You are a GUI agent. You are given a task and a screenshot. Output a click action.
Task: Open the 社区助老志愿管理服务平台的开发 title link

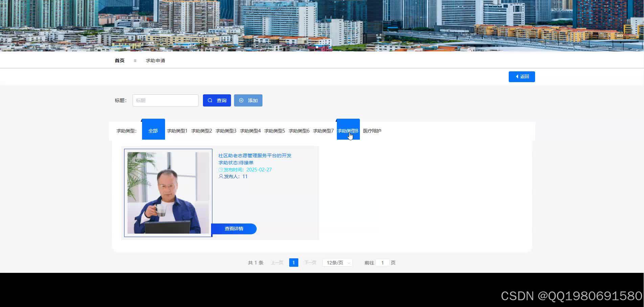click(255, 156)
